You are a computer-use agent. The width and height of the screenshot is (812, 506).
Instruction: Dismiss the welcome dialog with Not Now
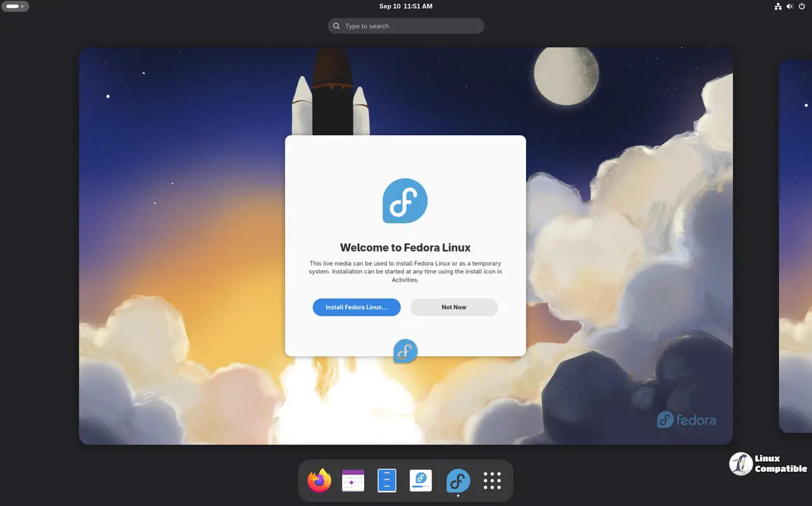[x=454, y=308]
